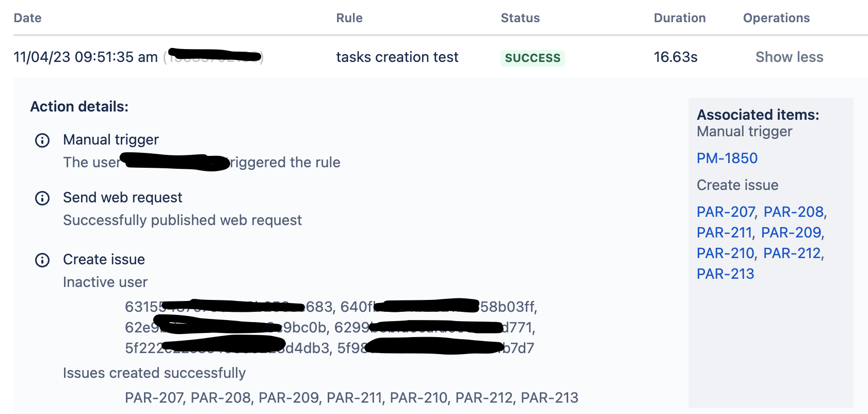Click the Status column header
Screen dimensions: 868x414
coord(520,18)
